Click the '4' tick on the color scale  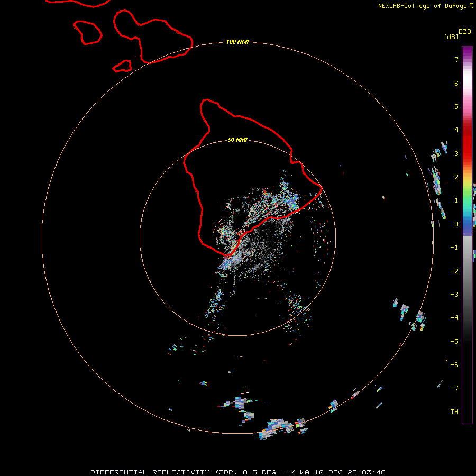[x=456, y=130]
